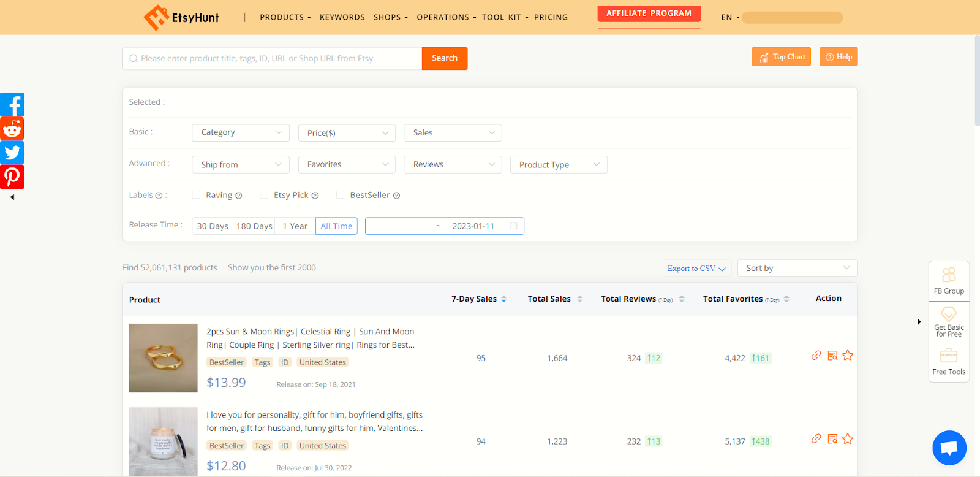Viewport: 980px width, 477px height.
Task: Open the Reviews filter dropdown
Action: (x=453, y=164)
